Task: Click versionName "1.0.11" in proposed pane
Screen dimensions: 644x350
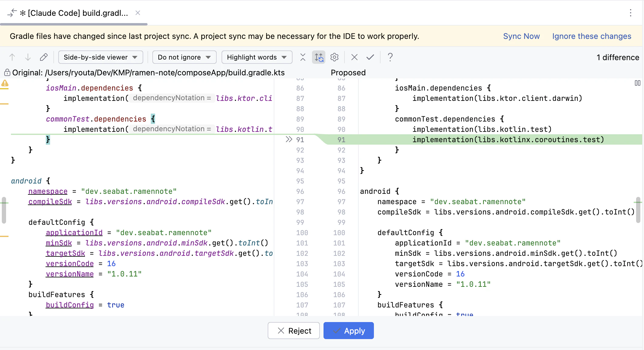Action: tap(443, 284)
